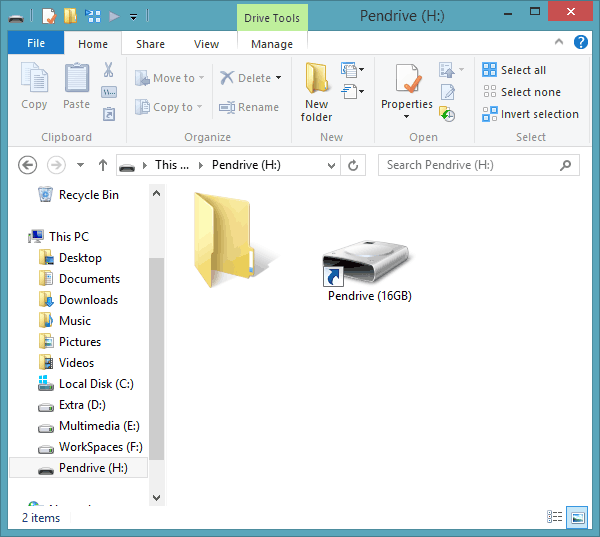Click navigation pane scroll down arrow
The width and height of the screenshot is (600, 537).
point(156,498)
